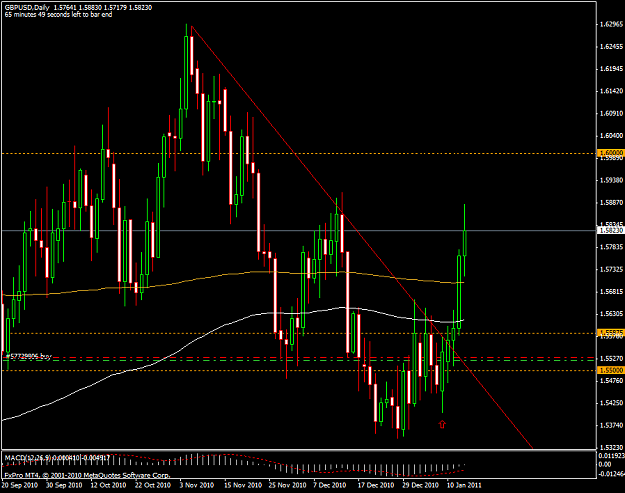Viewport: 625px width, 493px height.
Task: Click the 30 Sep 2010 date label
Action: click(x=64, y=485)
